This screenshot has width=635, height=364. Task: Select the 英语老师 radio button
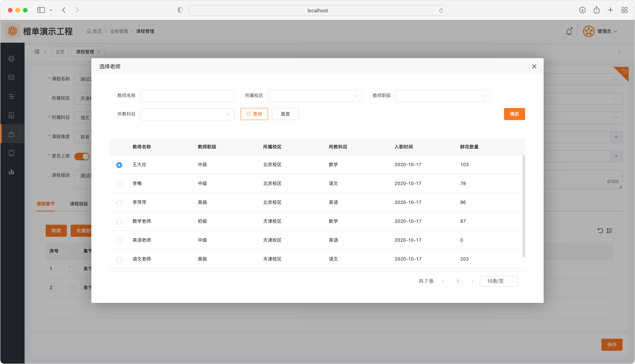[119, 240]
